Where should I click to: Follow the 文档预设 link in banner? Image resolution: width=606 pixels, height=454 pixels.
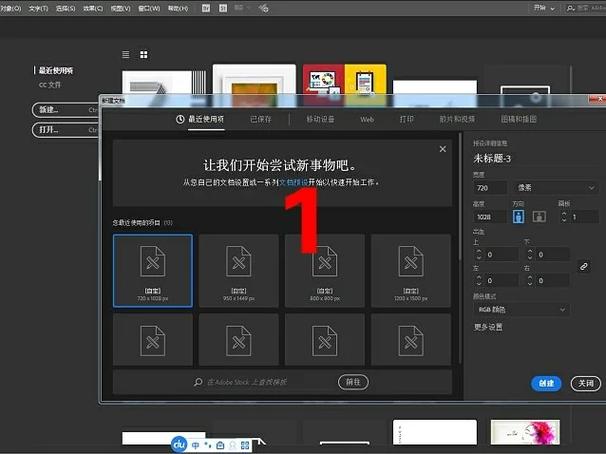point(293,182)
